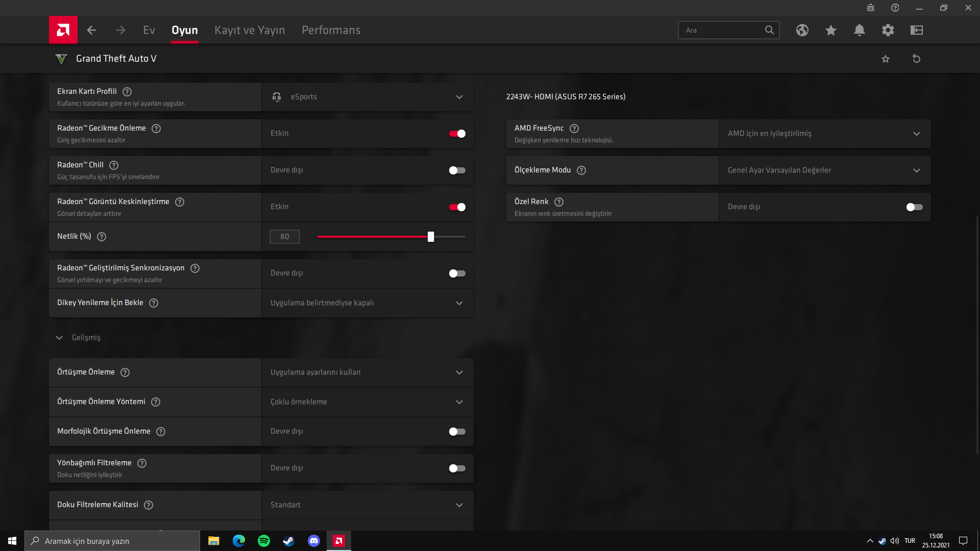The height and width of the screenshot is (551, 980).
Task: Click the AMD Radeon logo home icon
Action: tap(63, 30)
